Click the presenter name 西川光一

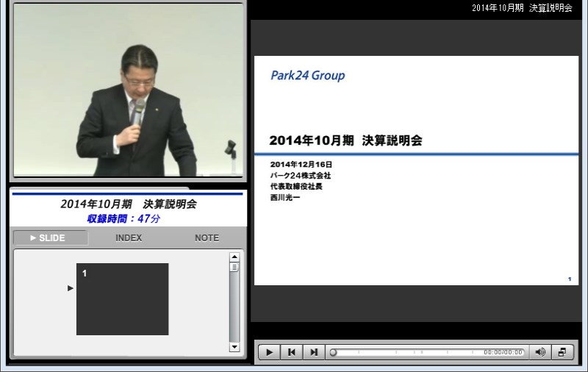pos(285,197)
